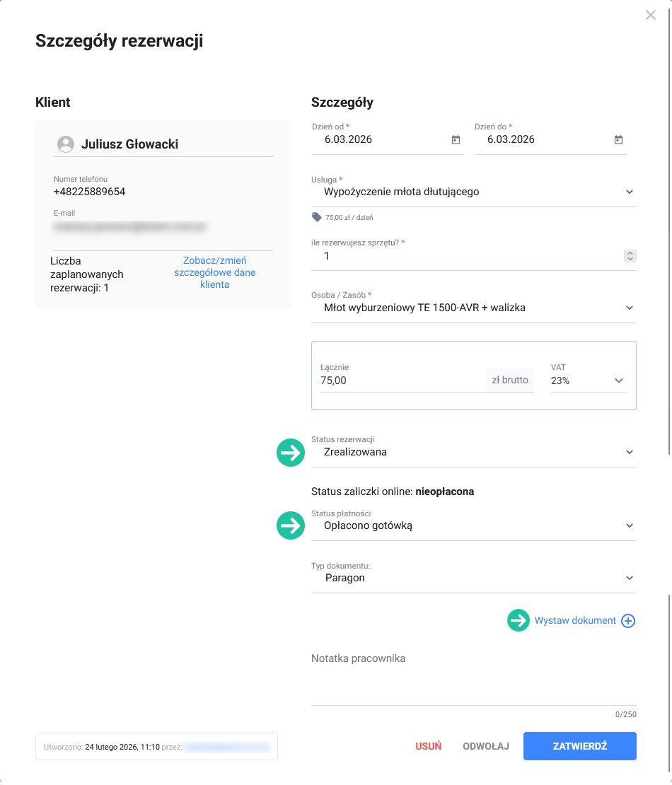Open the 'Dzień do' calendar picker icon

(x=618, y=140)
